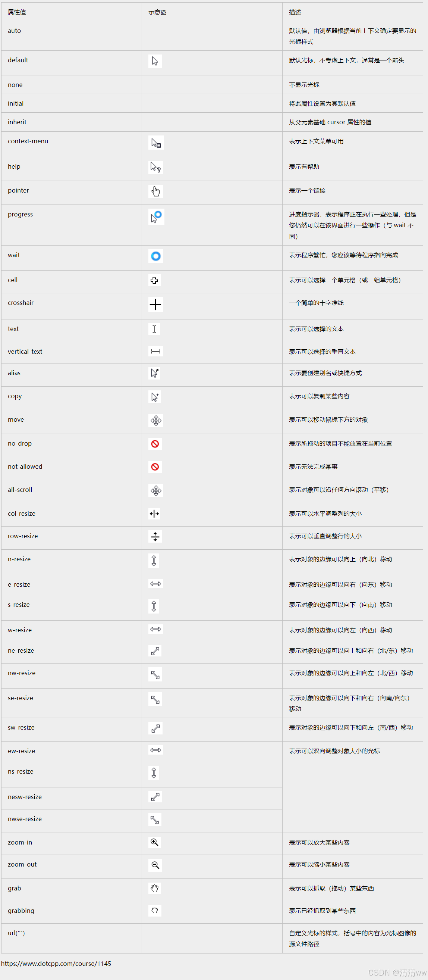Click the alias cursor icon

coord(154,373)
